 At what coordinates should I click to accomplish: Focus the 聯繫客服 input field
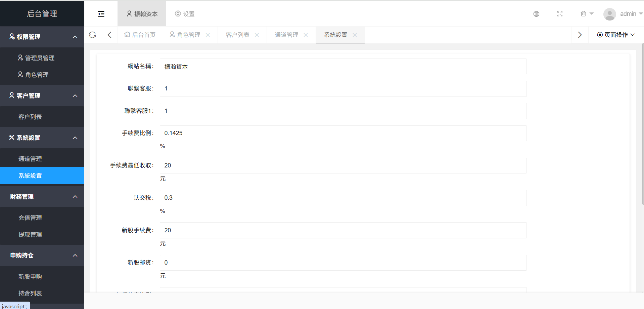tap(343, 89)
